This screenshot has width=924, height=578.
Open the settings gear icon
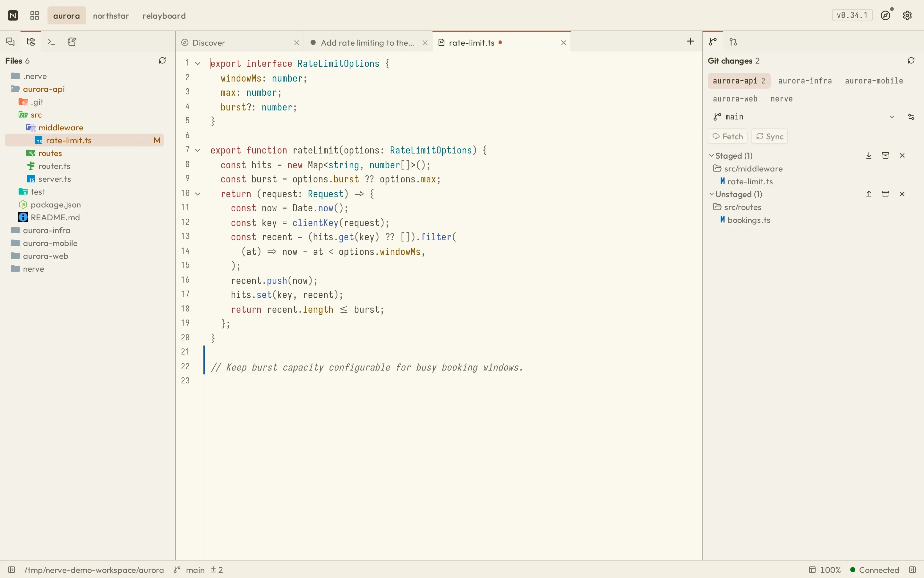(x=907, y=15)
